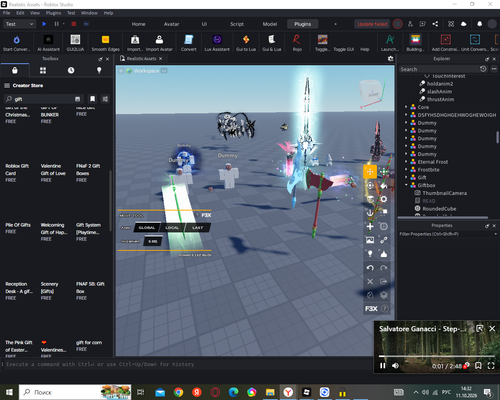Pause the Salvatore Ganacci video

[383, 366]
